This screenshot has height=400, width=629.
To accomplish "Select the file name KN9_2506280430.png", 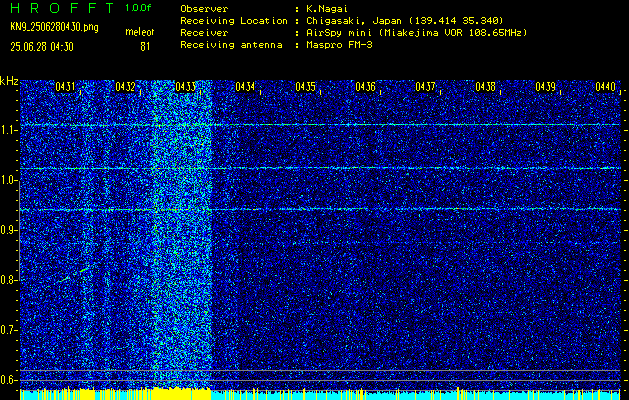I will 54,27.
